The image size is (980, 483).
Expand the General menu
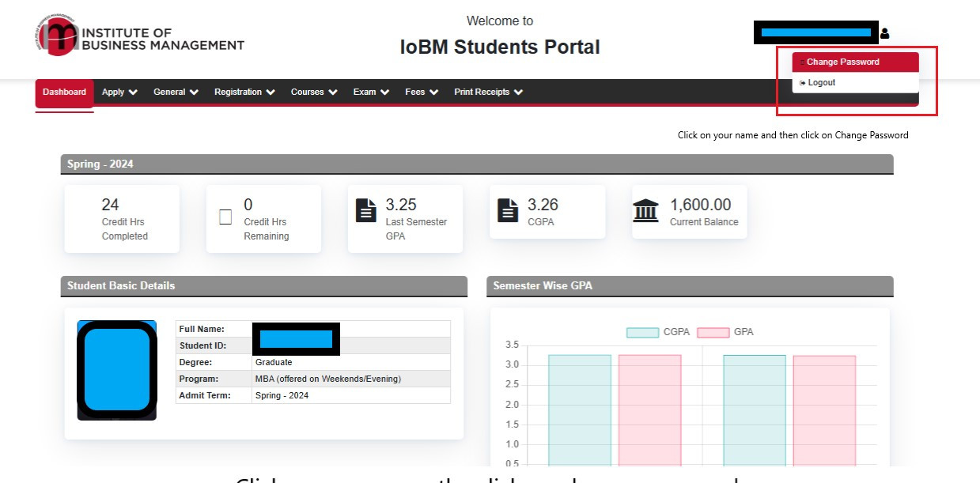click(176, 92)
